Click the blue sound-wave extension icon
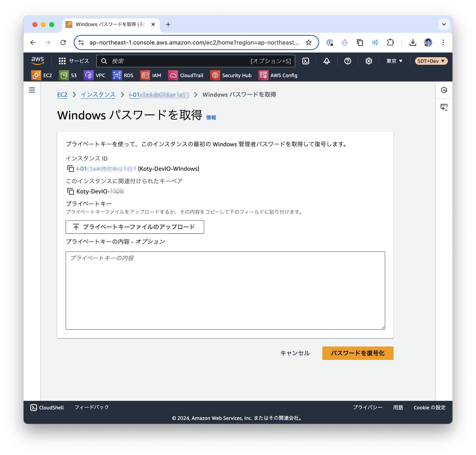Image resolution: width=476 pixels, height=455 pixels. click(375, 42)
